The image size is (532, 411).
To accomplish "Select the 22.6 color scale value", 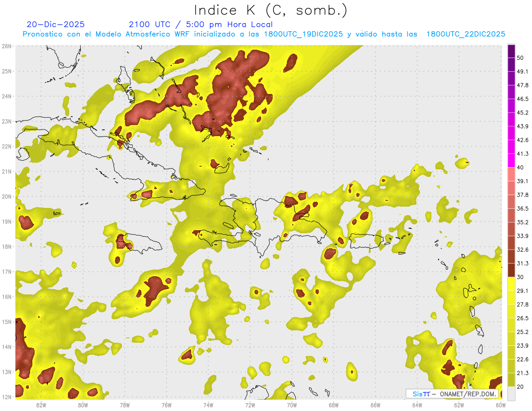I will tap(523, 360).
